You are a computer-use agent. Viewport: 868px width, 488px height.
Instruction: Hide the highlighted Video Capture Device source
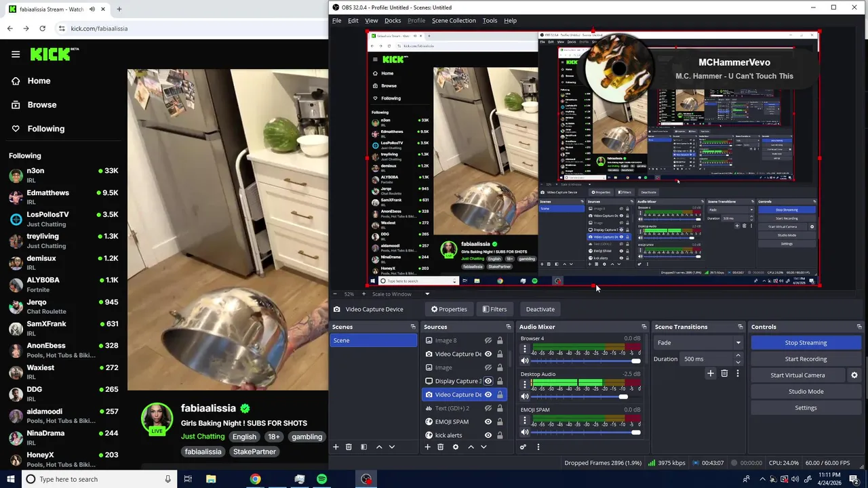coord(488,394)
